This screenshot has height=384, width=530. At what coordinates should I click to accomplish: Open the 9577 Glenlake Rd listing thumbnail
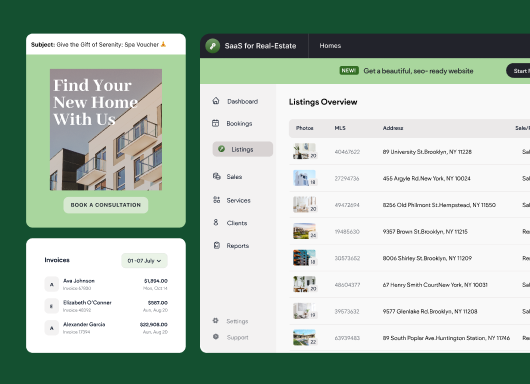(305, 311)
